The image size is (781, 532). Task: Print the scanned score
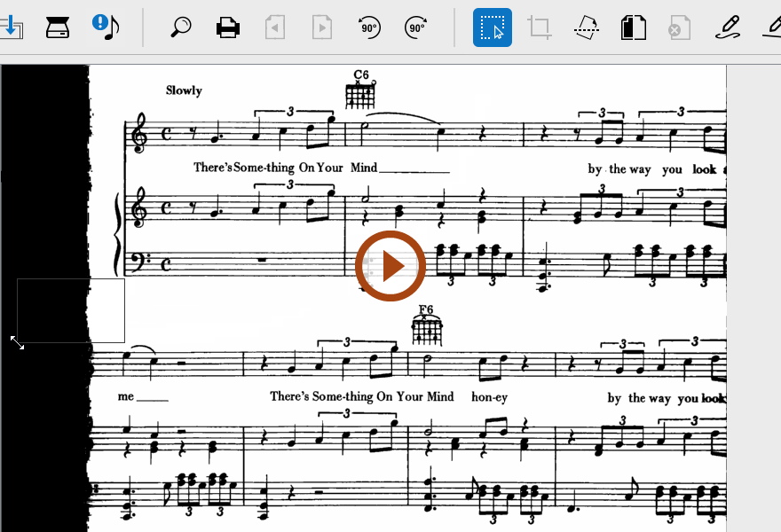click(228, 27)
